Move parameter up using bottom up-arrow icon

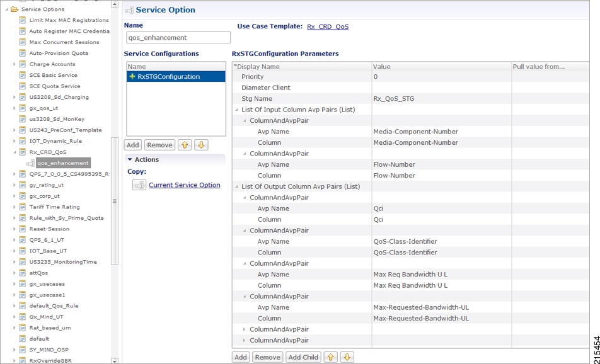331,357
